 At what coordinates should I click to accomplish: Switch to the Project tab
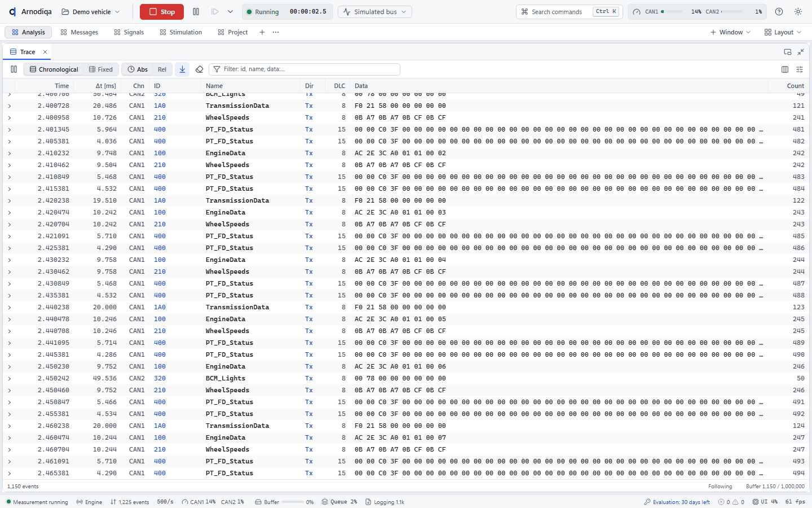[x=233, y=32]
